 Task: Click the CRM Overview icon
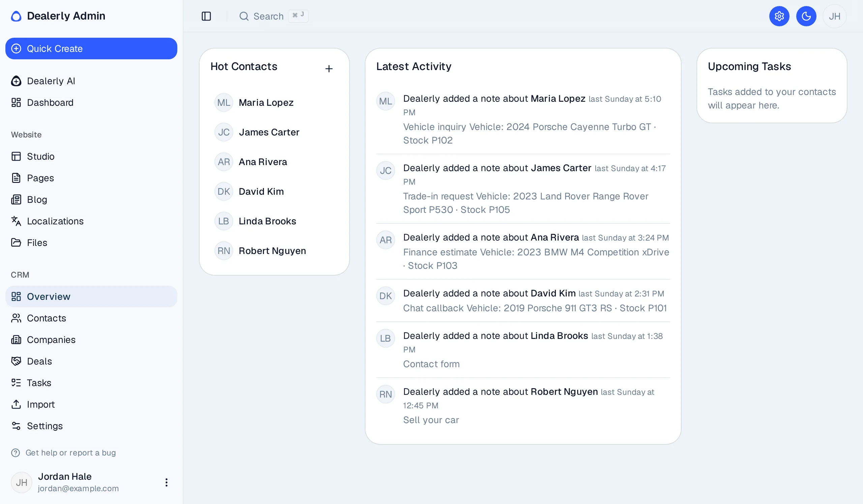(x=16, y=297)
